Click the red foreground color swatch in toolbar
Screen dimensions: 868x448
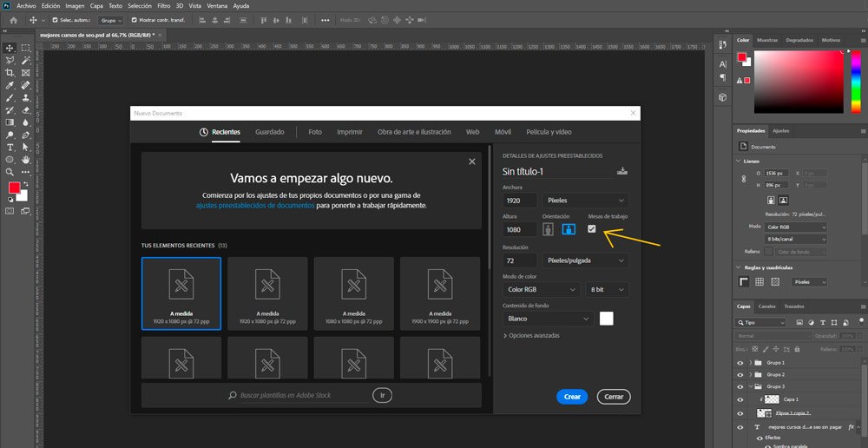(x=14, y=188)
